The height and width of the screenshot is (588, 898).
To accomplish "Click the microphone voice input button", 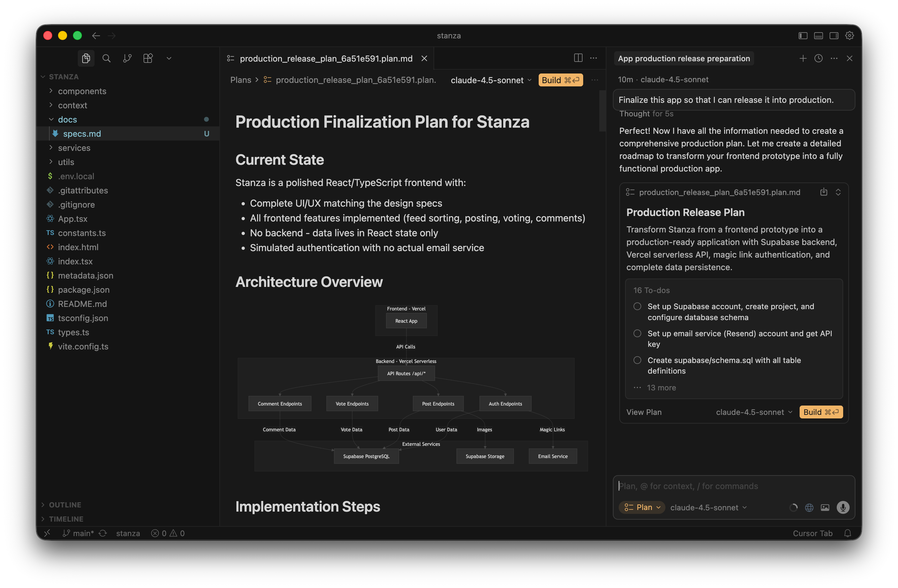I will (x=843, y=507).
